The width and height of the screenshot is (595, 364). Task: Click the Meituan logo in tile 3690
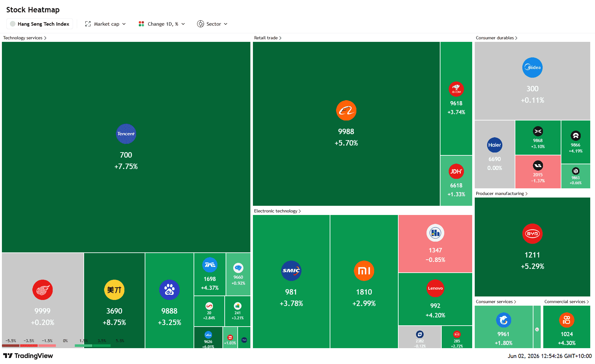coord(114,290)
